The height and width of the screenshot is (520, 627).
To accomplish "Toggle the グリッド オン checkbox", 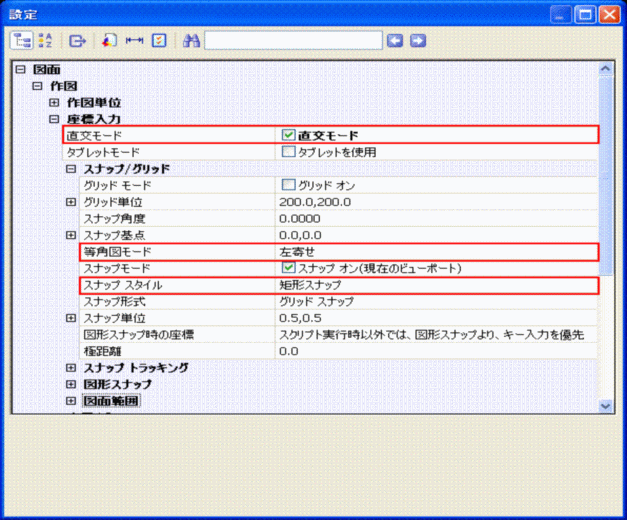I will click(x=288, y=185).
